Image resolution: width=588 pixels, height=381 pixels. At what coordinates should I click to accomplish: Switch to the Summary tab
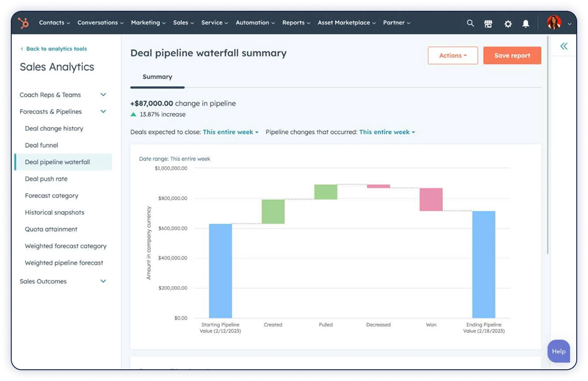pyautogui.click(x=157, y=77)
